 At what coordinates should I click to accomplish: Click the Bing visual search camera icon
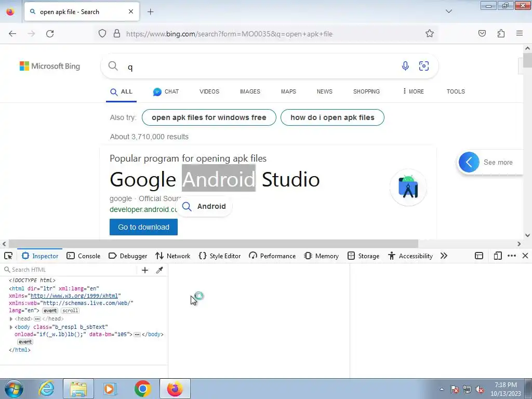424,66
